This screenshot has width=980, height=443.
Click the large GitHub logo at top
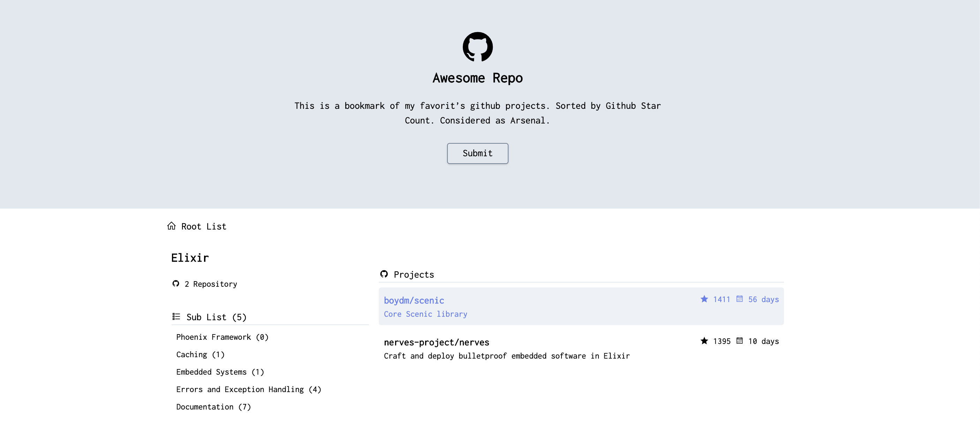click(477, 47)
